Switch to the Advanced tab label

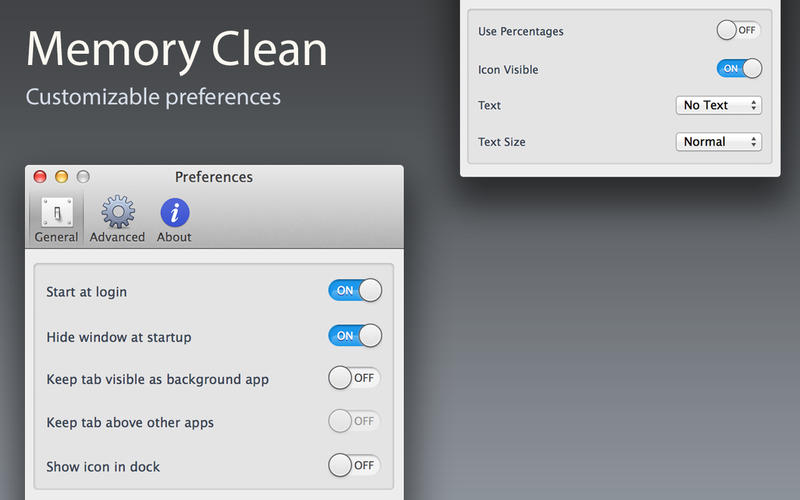[x=117, y=237]
